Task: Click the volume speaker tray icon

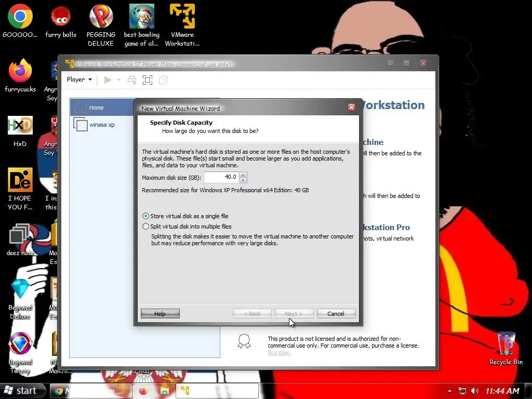Action: pos(475,391)
